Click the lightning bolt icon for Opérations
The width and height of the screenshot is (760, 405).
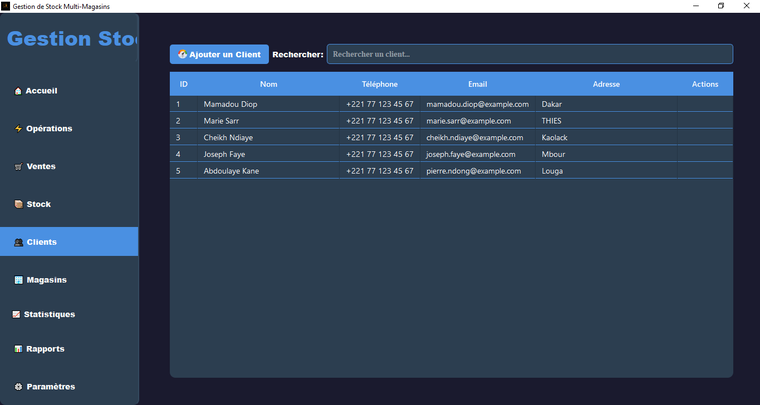point(18,129)
